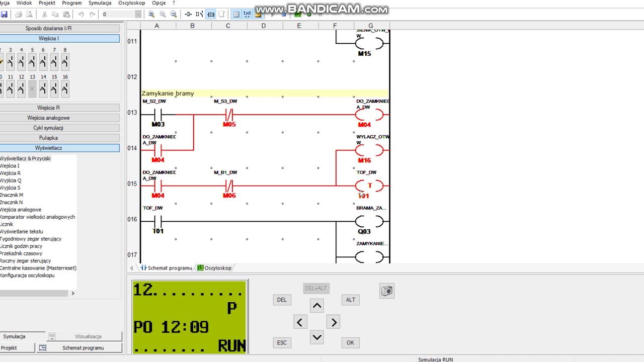Click the DEL button on the keypad
Viewport: 644px width, 362px height.
282,300
